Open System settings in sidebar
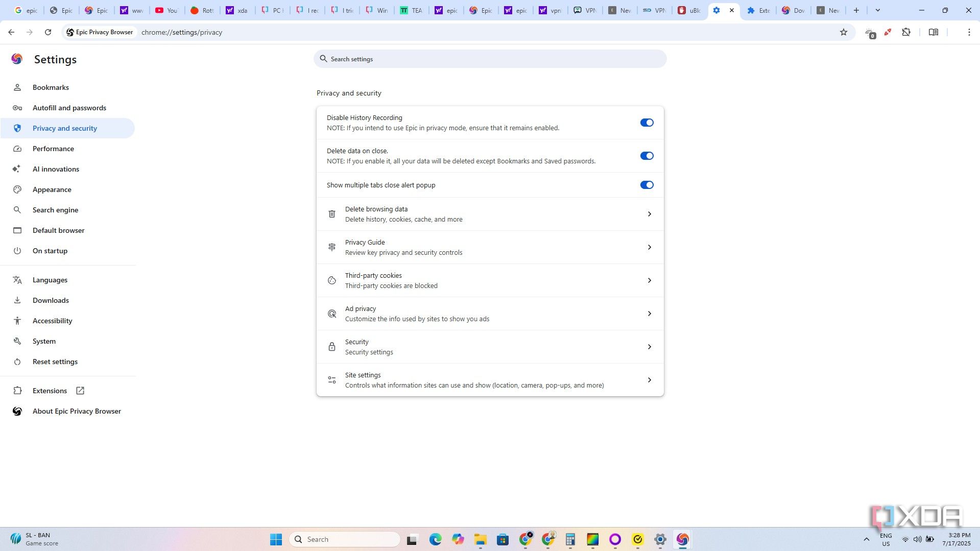 [x=67, y=341]
